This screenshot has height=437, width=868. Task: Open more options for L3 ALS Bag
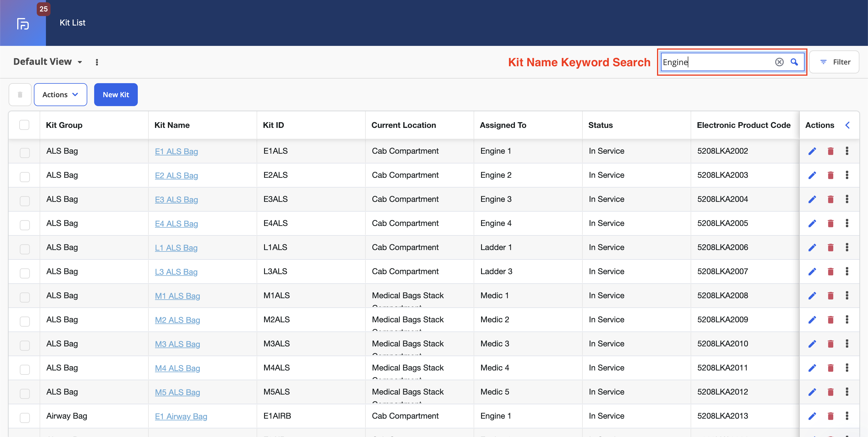[x=847, y=271]
